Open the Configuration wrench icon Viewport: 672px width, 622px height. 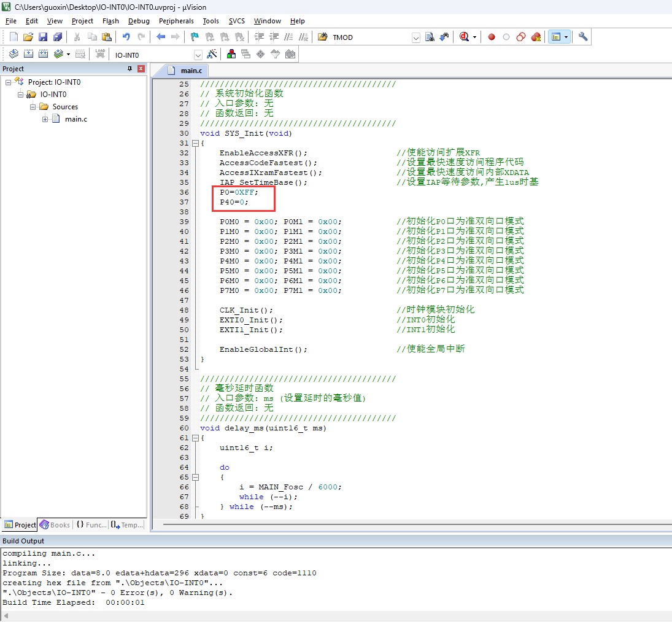[x=583, y=37]
